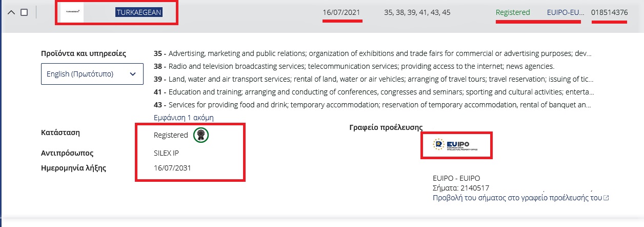Viewport: 644px width, 227px height.
Task: Open Προβολή του σήματος στο γραφείο προέλευσής link
Action: pyautogui.click(x=517, y=198)
